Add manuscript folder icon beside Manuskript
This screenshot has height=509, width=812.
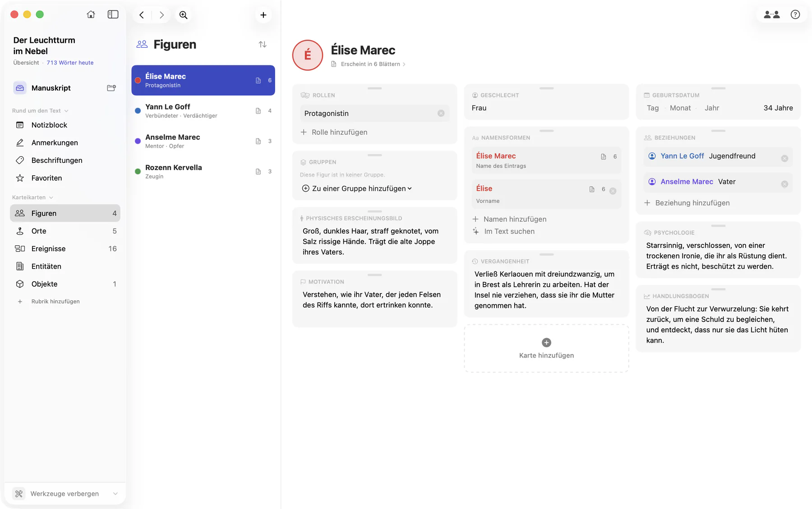[111, 88]
